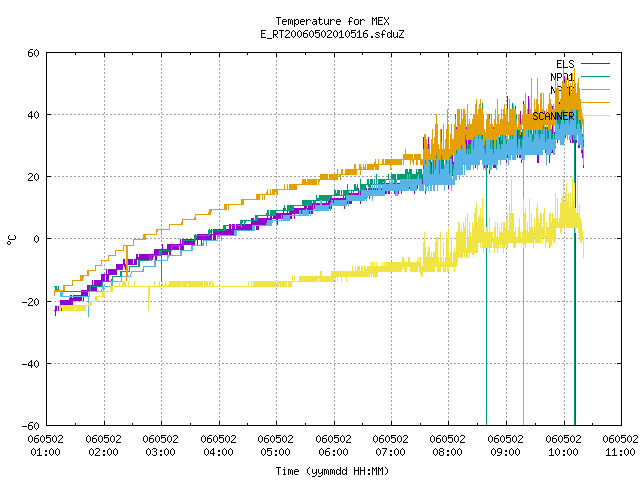Click the 01:00 x-axis tick label
The width and height of the screenshot is (640, 480).
click(x=46, y=452)
